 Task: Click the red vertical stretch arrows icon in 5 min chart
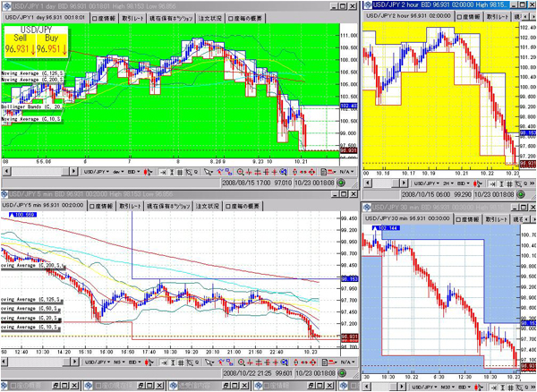295,362
